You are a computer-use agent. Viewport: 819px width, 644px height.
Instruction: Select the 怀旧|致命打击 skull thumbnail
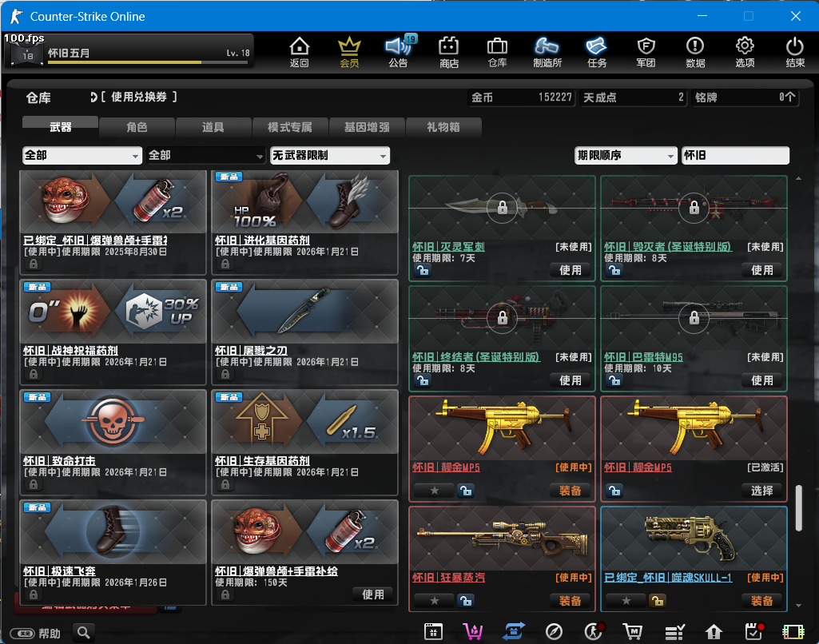[113, 422]
